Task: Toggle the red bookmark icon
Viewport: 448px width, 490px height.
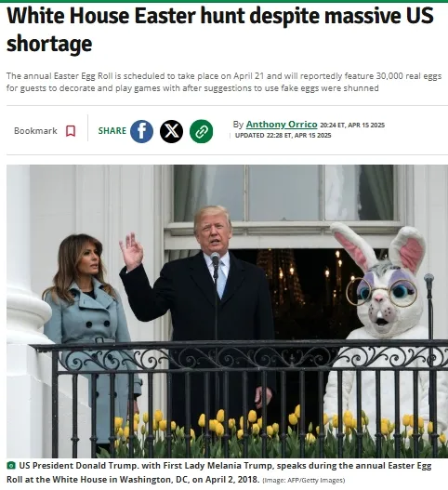Action: pos(71,131)
